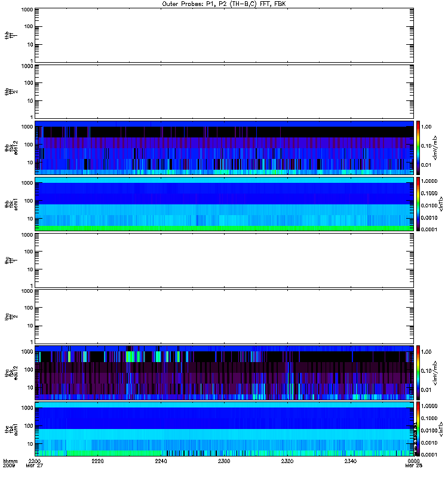Click the thb fbk edc12 color scale bar
The width and height of the screenshot is (448, 478).
tap(418, 148)
